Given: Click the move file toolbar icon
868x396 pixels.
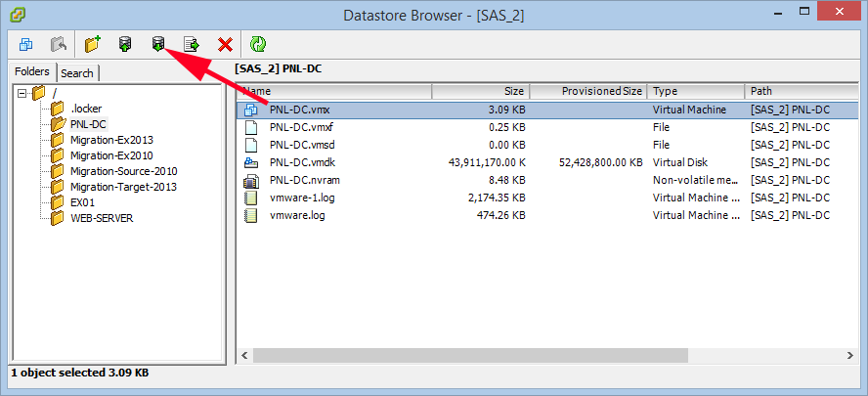Looking at the screenshot, I should click(192, 44).
